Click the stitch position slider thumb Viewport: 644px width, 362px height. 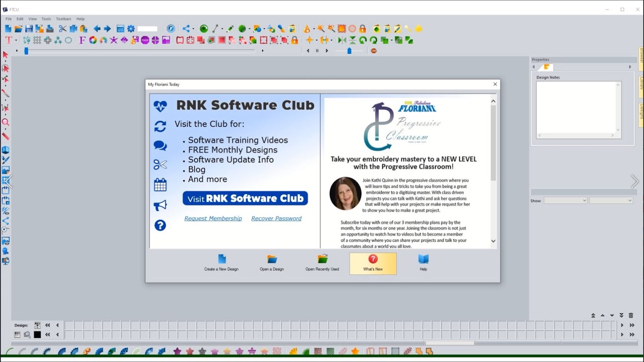(x=26, y=51)
